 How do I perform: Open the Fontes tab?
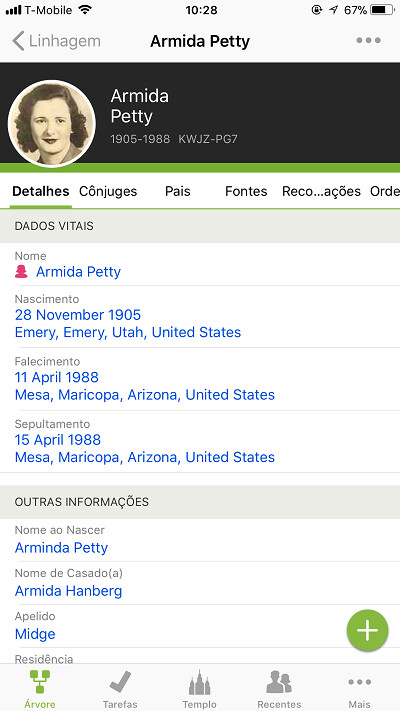tap(246, 191)
